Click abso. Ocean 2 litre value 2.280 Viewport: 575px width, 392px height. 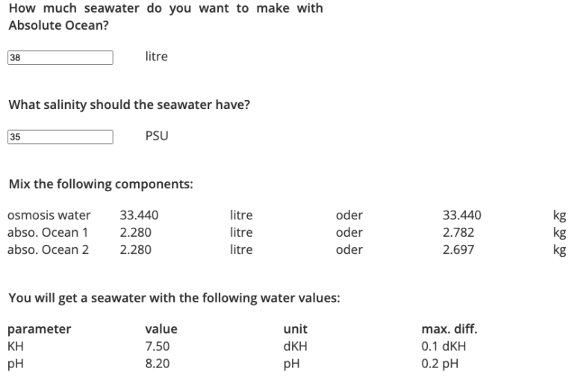pos(135,250)
